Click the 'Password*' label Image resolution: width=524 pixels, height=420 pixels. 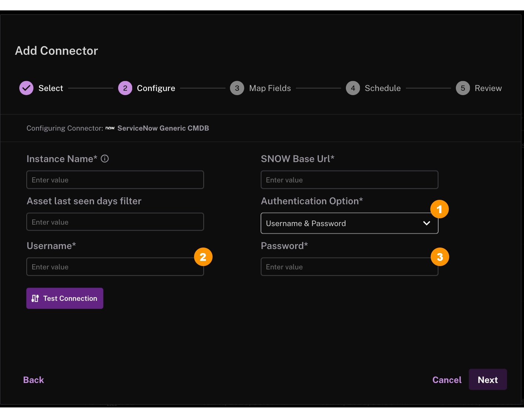tap(284, 246)
